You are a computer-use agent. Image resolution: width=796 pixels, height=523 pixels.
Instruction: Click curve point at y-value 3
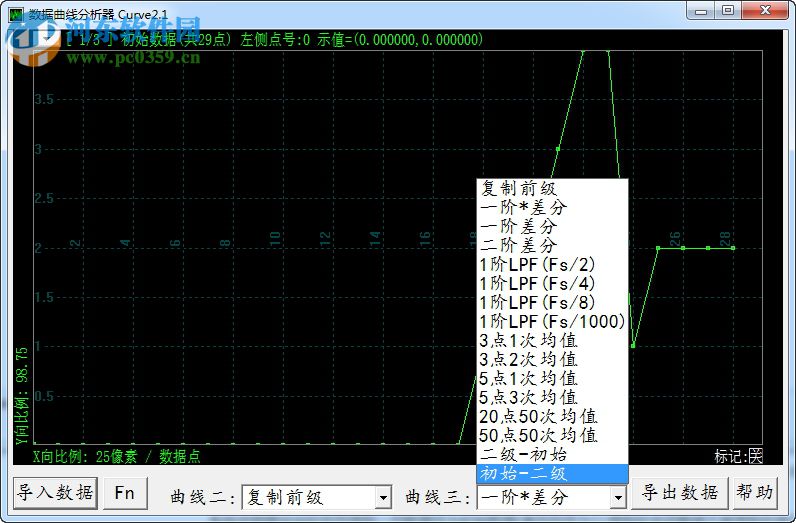pyautogui.click(x=558, y=149)
